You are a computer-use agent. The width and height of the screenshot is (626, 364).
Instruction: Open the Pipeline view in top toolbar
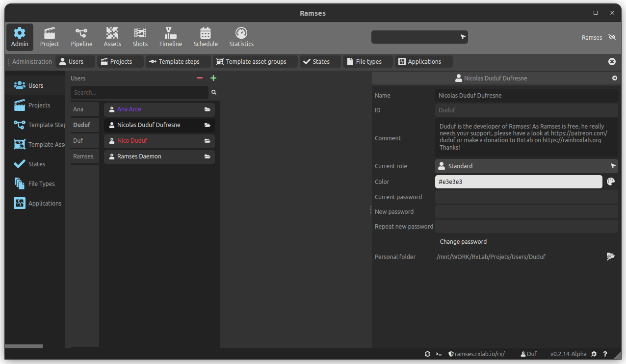point(81,37)
